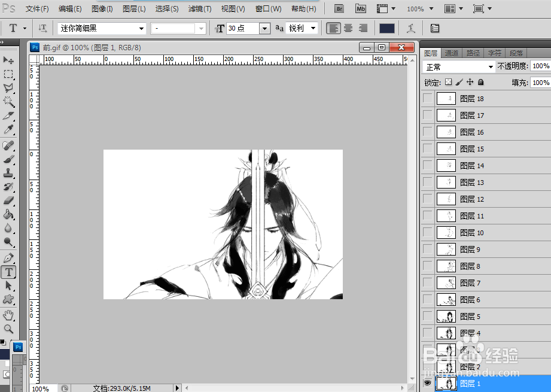Image resolution: width=551 pixels, height=392 pixels.
Task: Show layer 图层 5 visibility box
Action: pyautogui.click(x=427, y=316)
